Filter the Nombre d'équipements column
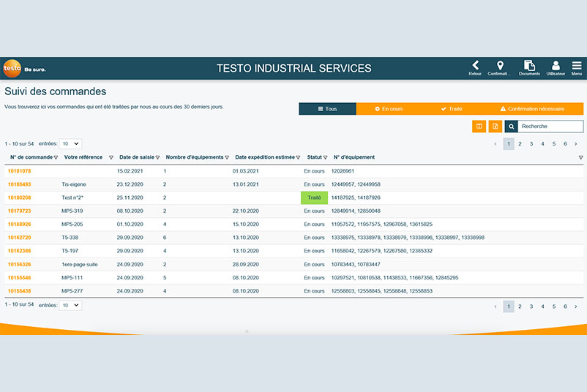 [227, 157]
